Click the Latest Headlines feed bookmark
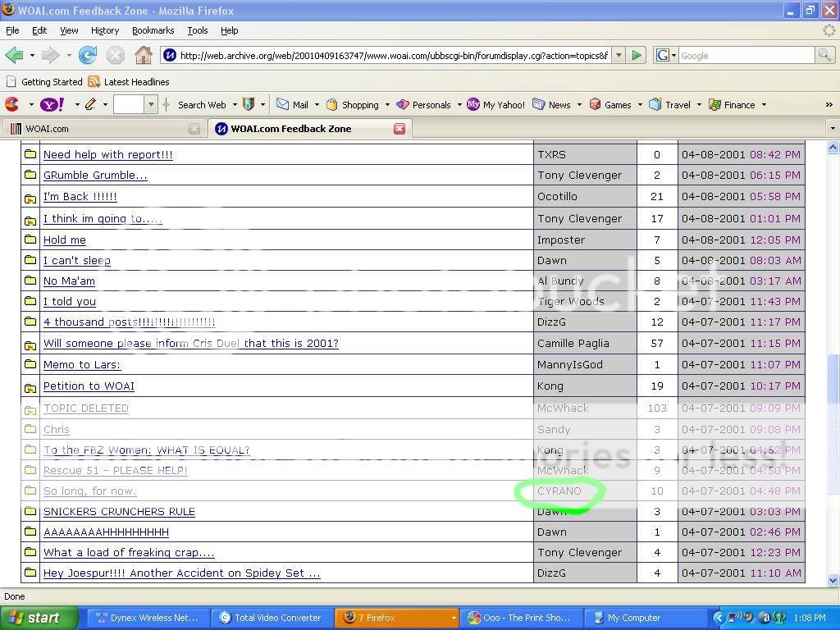 click(x=129, y=82)
